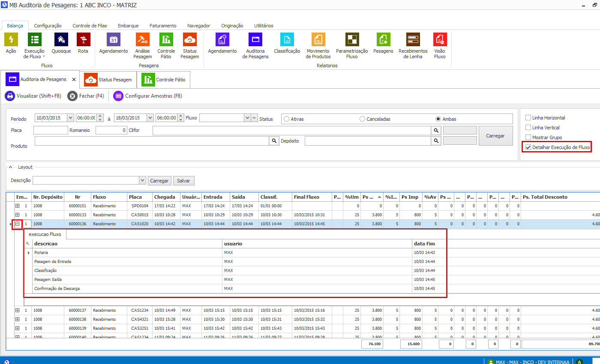This screenshot has width=600, height=364.
Task: Toggle the Mostrar Grupo checkbox
Action: [528, 137]
